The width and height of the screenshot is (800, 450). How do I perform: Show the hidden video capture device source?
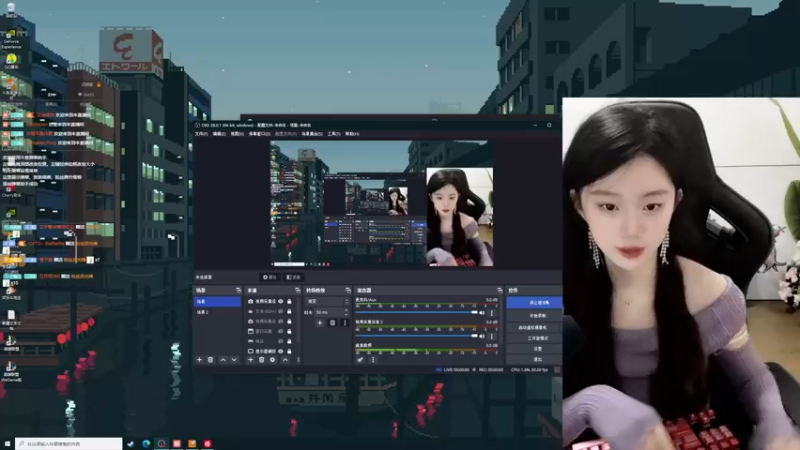pyautogui.click(x=281, y=321)
